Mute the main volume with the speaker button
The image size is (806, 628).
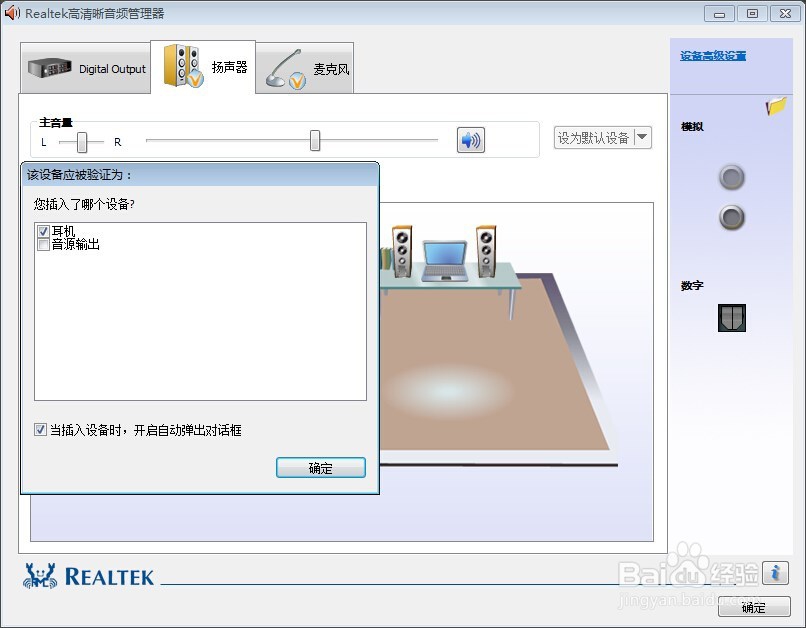470,140
